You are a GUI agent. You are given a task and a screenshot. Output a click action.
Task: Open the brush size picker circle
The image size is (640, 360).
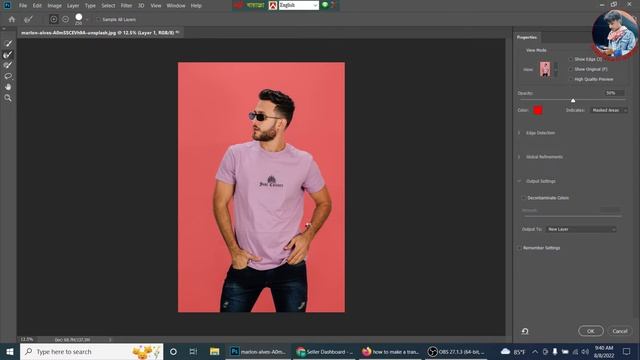click(x=79, y=17)
